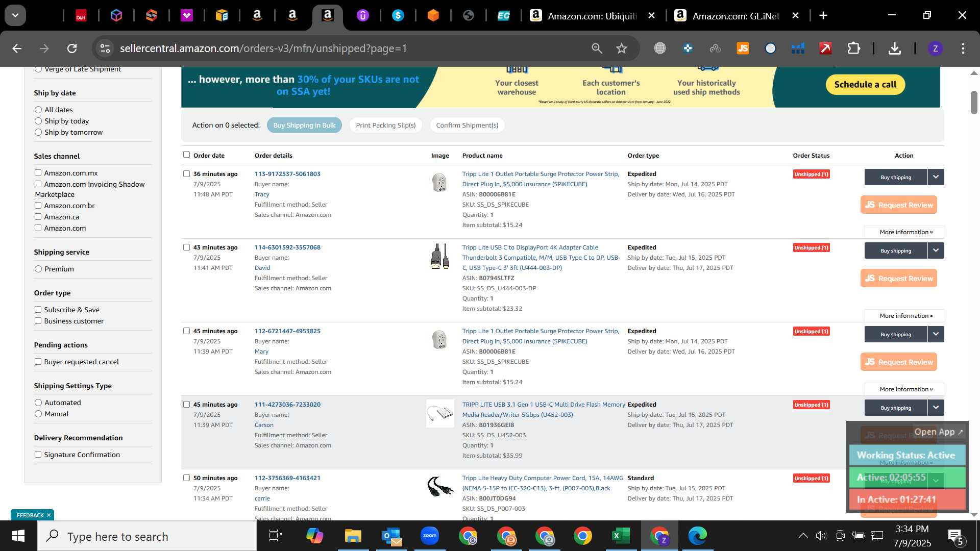The width and height of the screenshot is (980, 551).
Task: Expand Buy shipping dropdown for Carson's order
Action: tap(936, 408)
